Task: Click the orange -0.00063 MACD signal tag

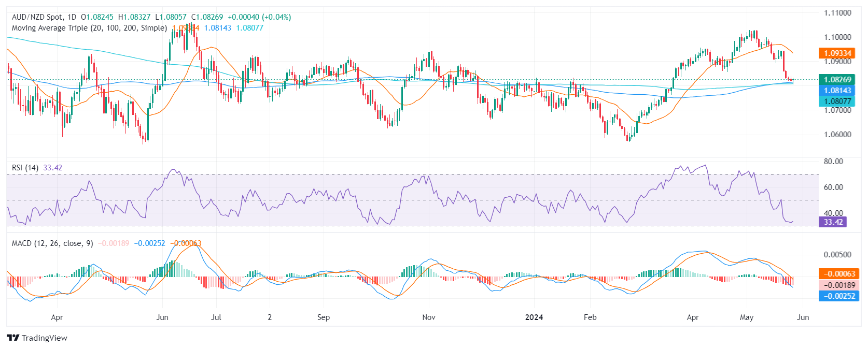Action: point(838,274)
